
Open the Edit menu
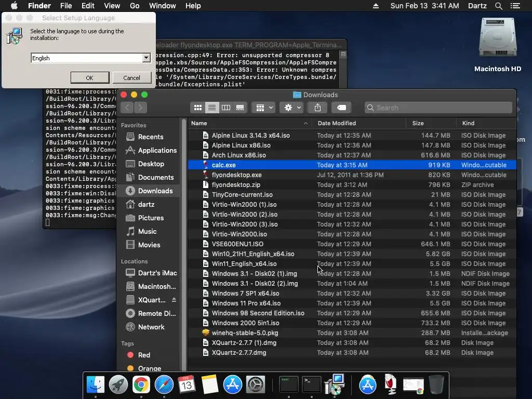[88, 6]
